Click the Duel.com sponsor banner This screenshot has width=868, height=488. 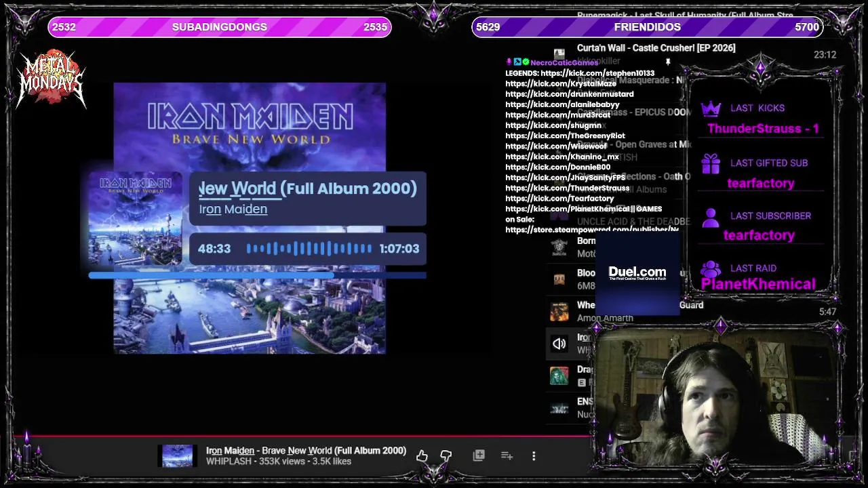click(637, 273)
